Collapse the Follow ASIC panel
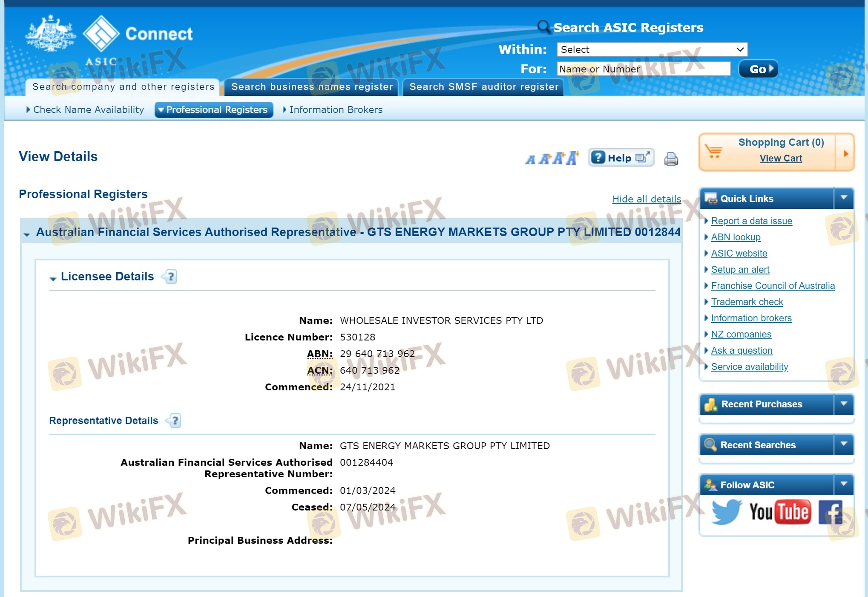 844,485
